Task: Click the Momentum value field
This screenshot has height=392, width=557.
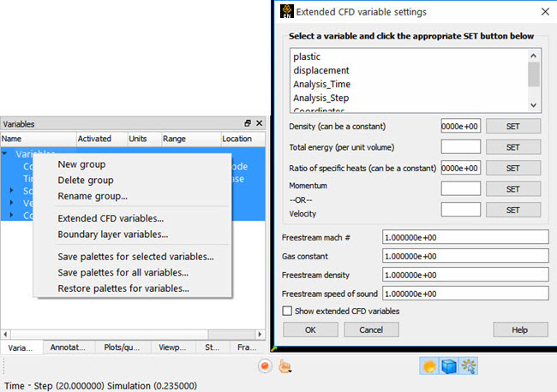Action: [460, 189]
